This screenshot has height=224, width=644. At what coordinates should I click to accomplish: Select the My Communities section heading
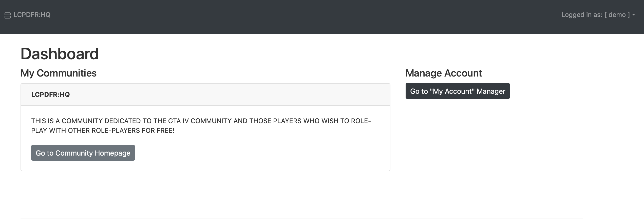tap(59, 73)
